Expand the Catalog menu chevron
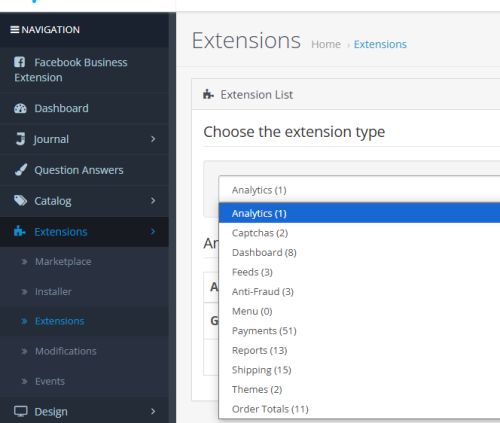Viewport: 500px width, 423px height. 153,201
